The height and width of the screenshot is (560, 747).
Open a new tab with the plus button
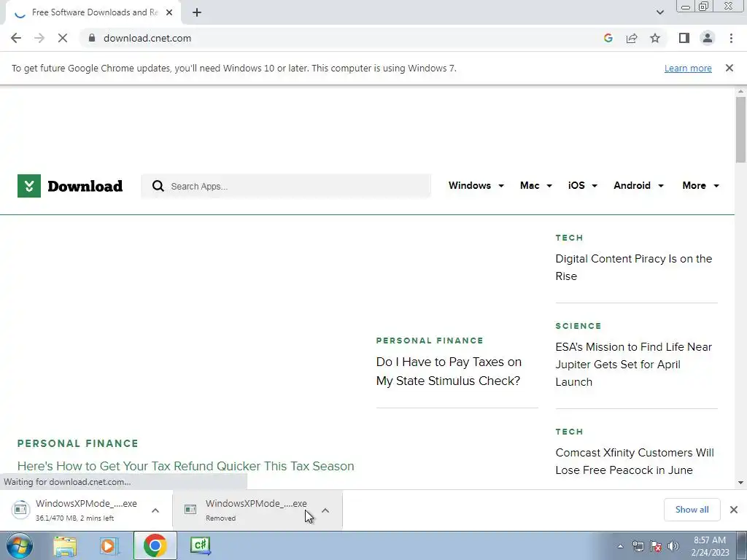coord(197,13)
